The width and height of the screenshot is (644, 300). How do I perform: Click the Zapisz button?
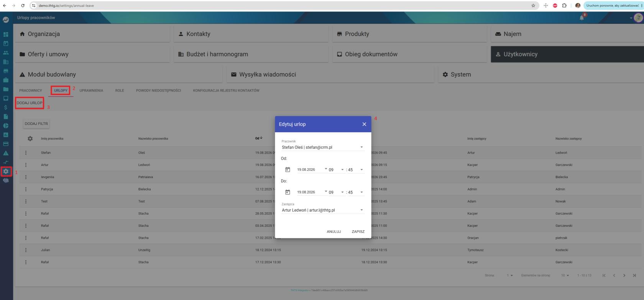(x=358, y=231)
